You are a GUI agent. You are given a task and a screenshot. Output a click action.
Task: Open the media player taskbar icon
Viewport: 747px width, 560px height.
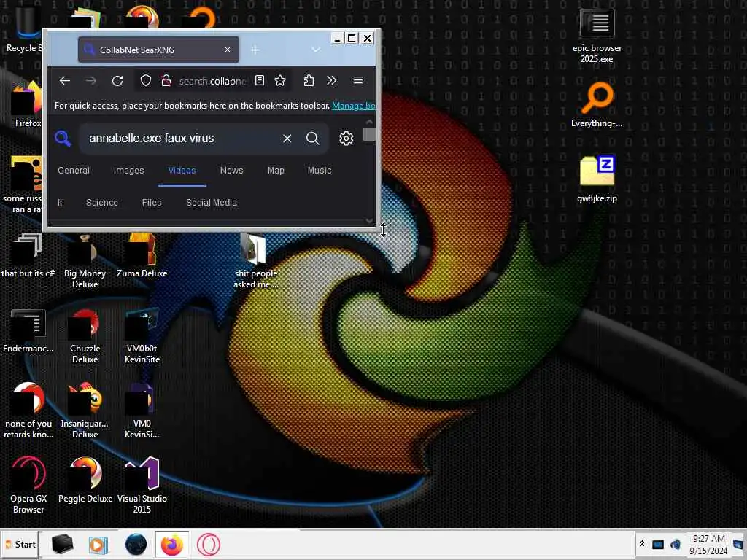coord(98,544)
